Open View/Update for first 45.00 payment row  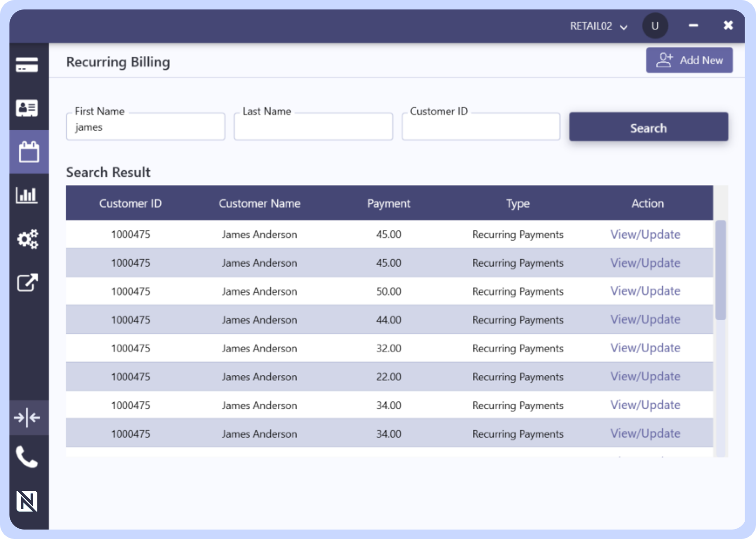[x=645, y=235]
